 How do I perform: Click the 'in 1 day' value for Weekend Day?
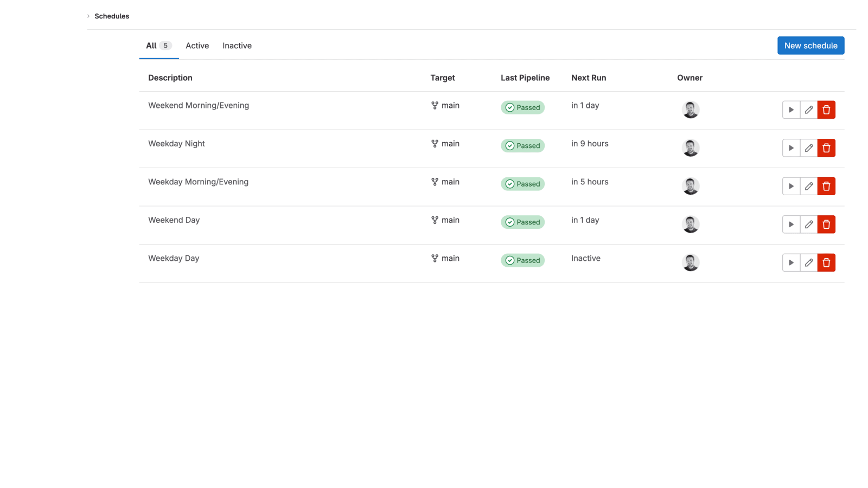pyautogui.click(x=585, y=220)
